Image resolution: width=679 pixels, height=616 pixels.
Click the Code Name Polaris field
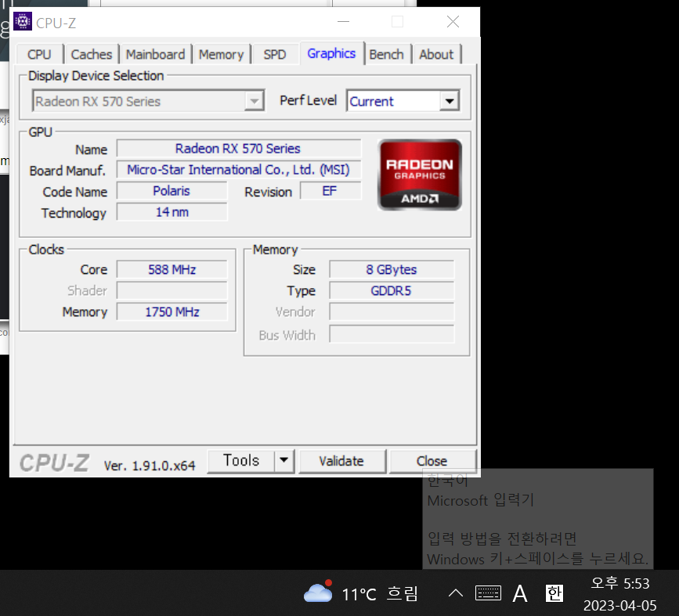tap(172, 191)
